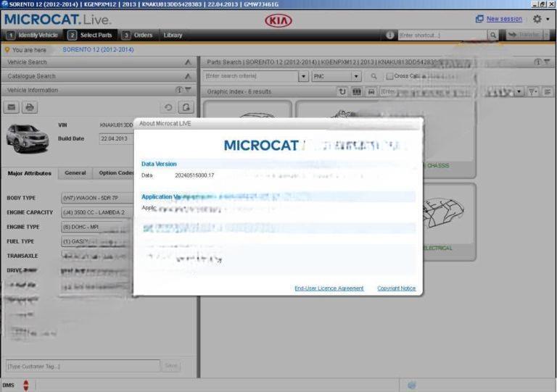Click the Data version value 20240515000.17

pos(194,175)
